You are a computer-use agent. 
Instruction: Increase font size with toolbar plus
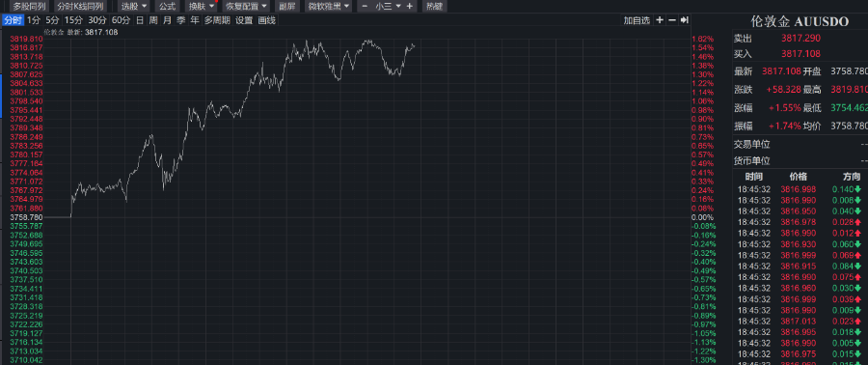pos(409,6)
